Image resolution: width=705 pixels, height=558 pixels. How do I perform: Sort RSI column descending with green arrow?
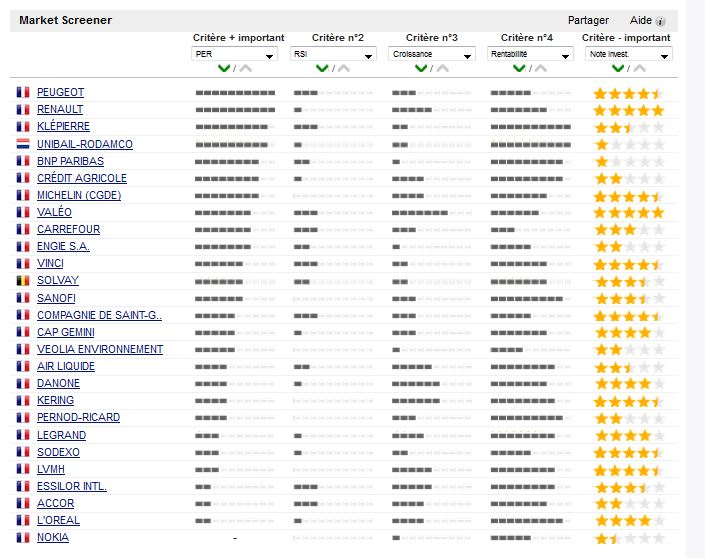322,68
